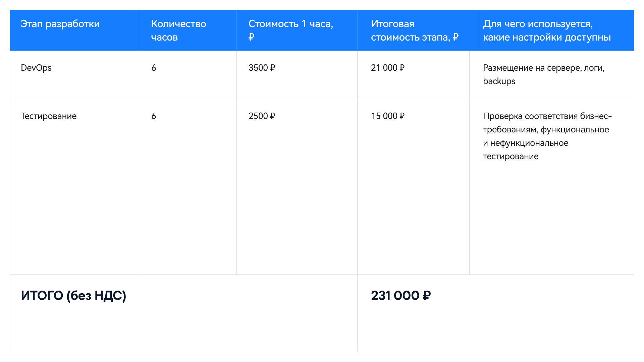
Task: Select the 231 000 ₽ total amount
Action: (x=400, y=296)
